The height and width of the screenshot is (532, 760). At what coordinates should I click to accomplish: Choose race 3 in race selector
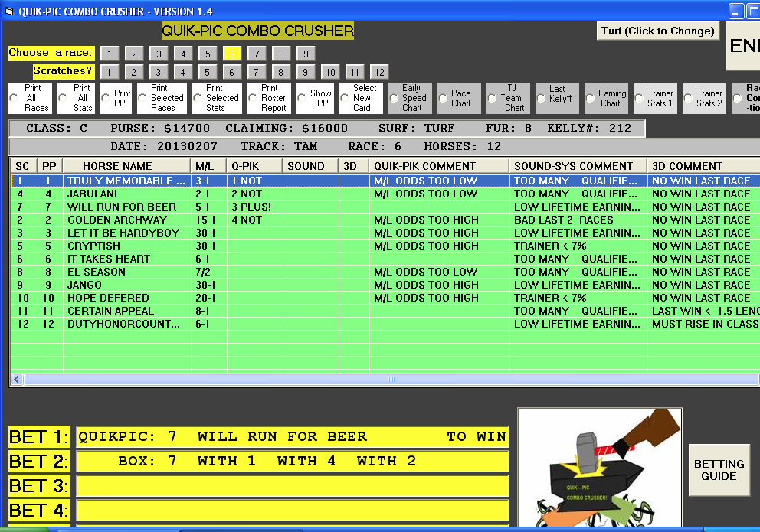point(158,54)
